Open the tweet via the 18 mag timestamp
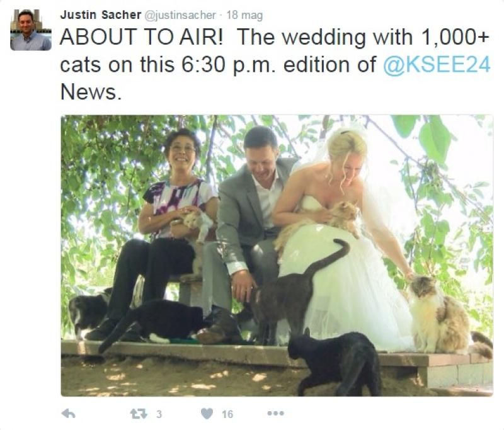This screenshot has width=504, height=430. click(x=244, y=15)
